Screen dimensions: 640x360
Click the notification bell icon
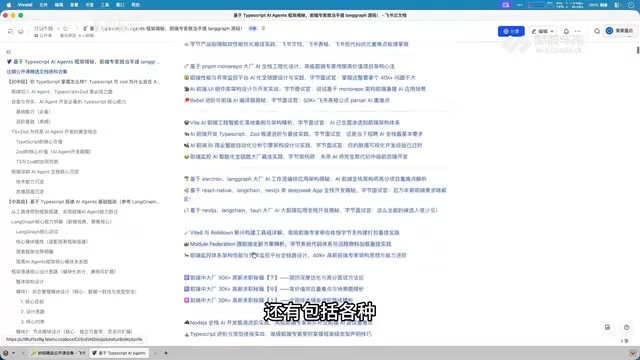click(x=566, y=31)
